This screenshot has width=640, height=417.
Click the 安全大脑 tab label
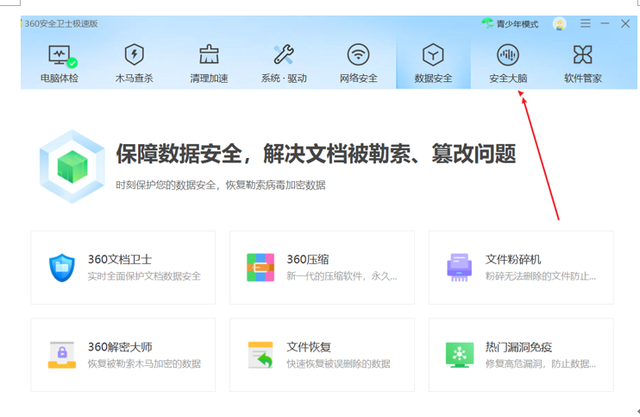click(508, 78)
